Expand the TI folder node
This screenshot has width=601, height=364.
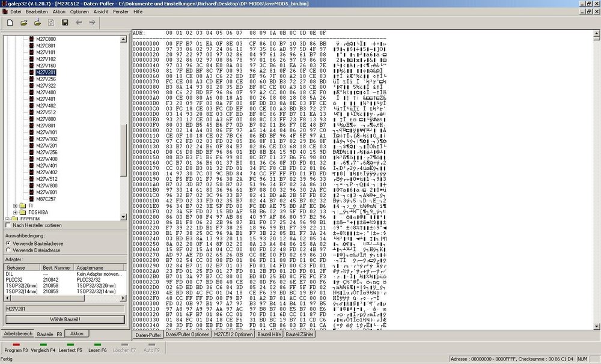point(15,206)
